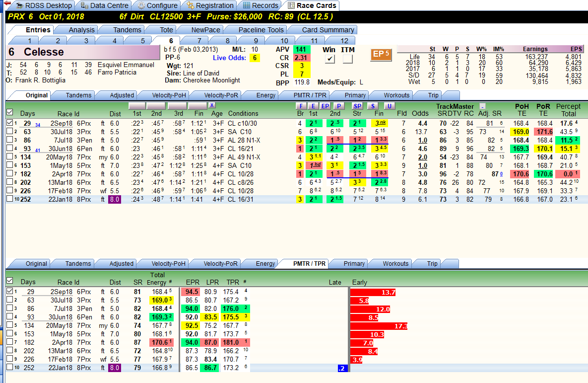Viewport: 588px width, 383px height.
Task: Click blank button above 2nd call column
Action: click(156, 105)
